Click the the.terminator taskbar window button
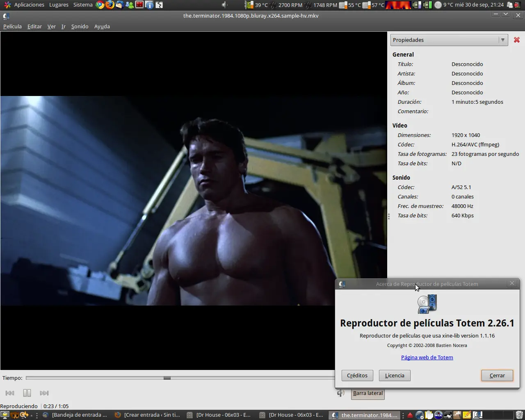 pyautogui.click(x=364, y=415)
